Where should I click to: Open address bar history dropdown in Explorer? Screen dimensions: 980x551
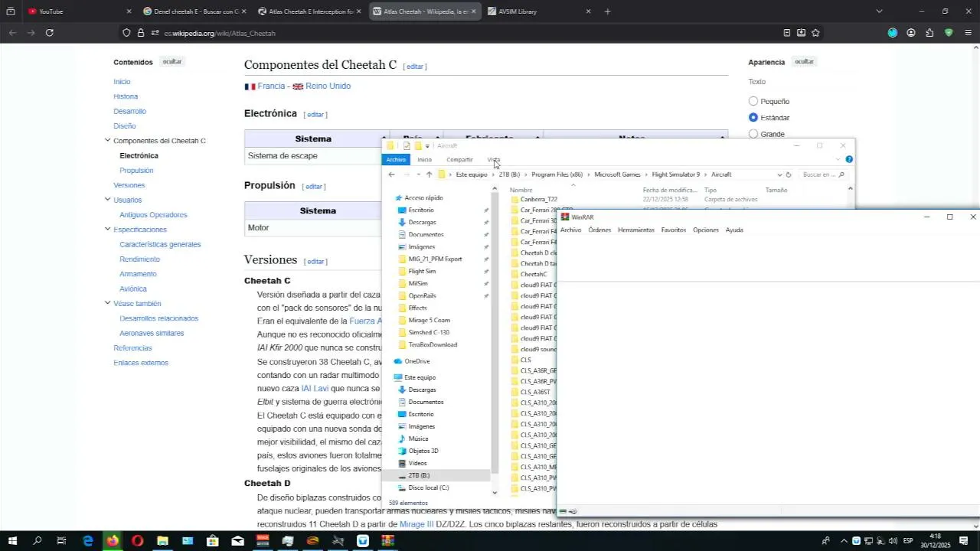[x=779, y=174]
